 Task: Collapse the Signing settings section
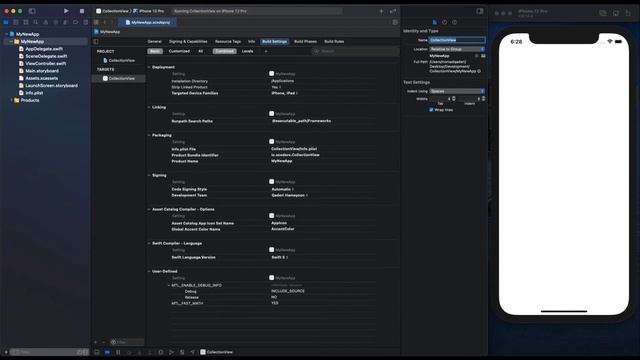coord(149,175)
